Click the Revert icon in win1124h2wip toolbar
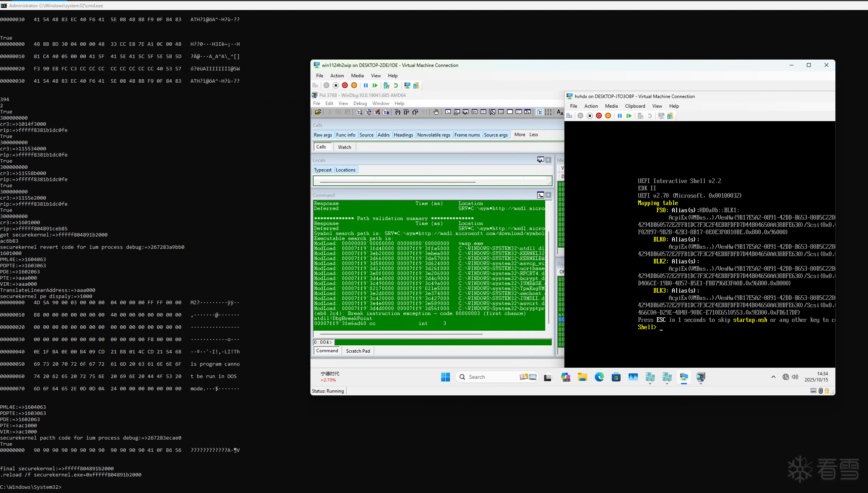 click(396, 85)
